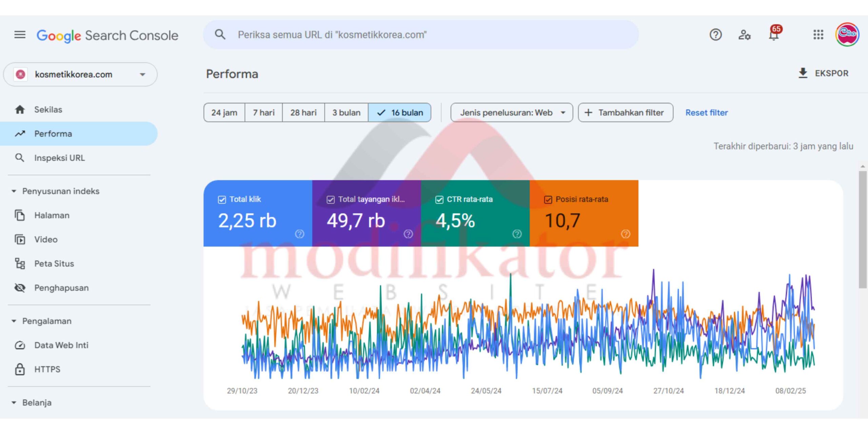Click 'Terakhir diperbarui: 3 jam yang lalu'
The image size is (868, 434).
pyautogui.click(x=783, y=146)
